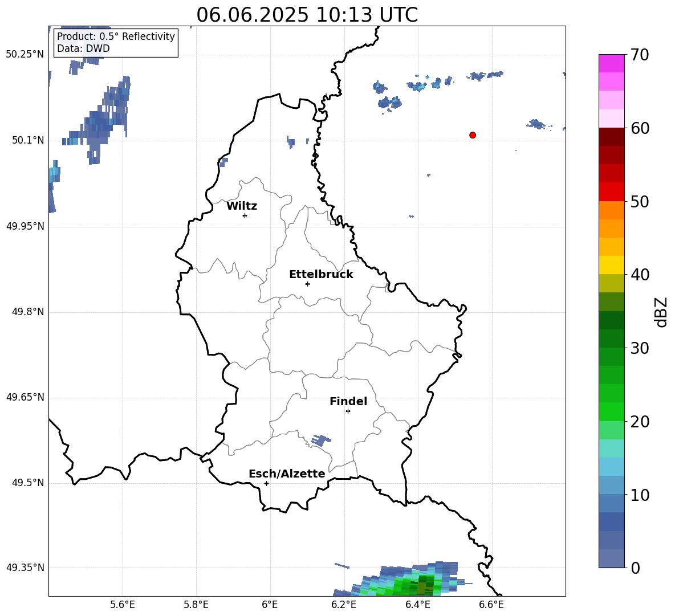
Task: Click the small blue radar echo south of Findel
Action: click(x=321, y=440)
